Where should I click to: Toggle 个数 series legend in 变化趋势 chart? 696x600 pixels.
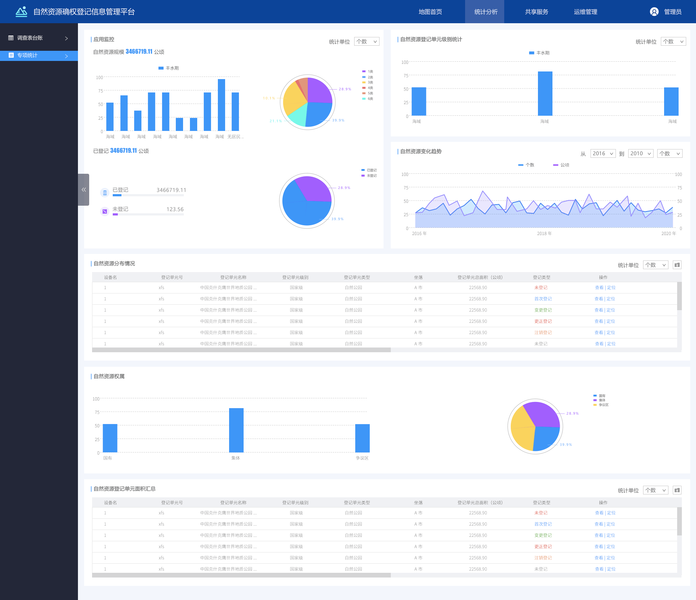[x=526, y=165]
